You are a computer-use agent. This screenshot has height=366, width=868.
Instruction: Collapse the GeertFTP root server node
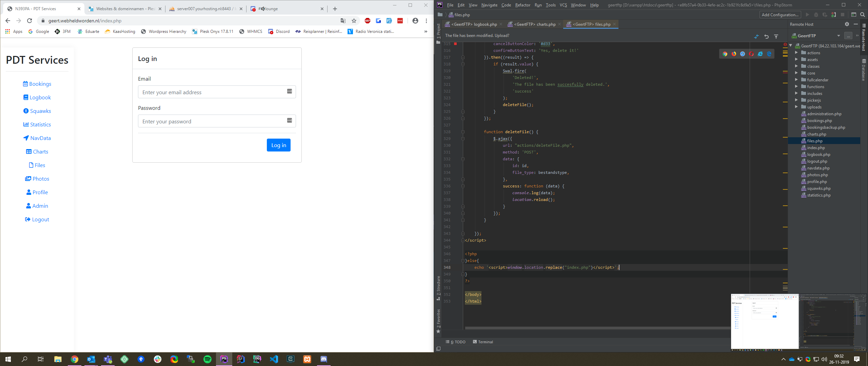[791, 45]
